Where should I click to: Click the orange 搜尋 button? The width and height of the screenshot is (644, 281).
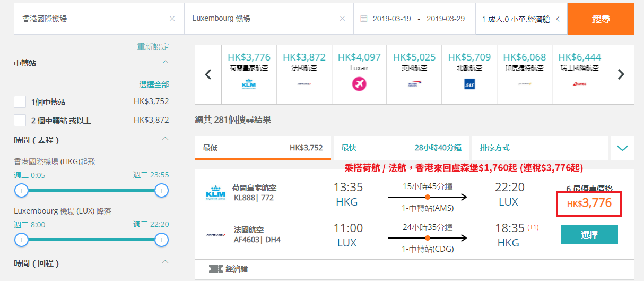[601, 19]
